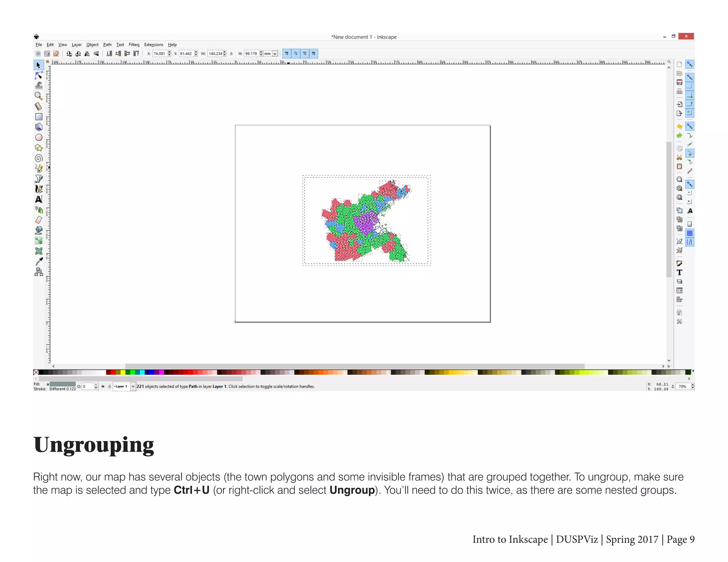The height and width of the screenshot is (562, 728).
Task: Increase Y coordinate stepper
Action: point(196,52)
